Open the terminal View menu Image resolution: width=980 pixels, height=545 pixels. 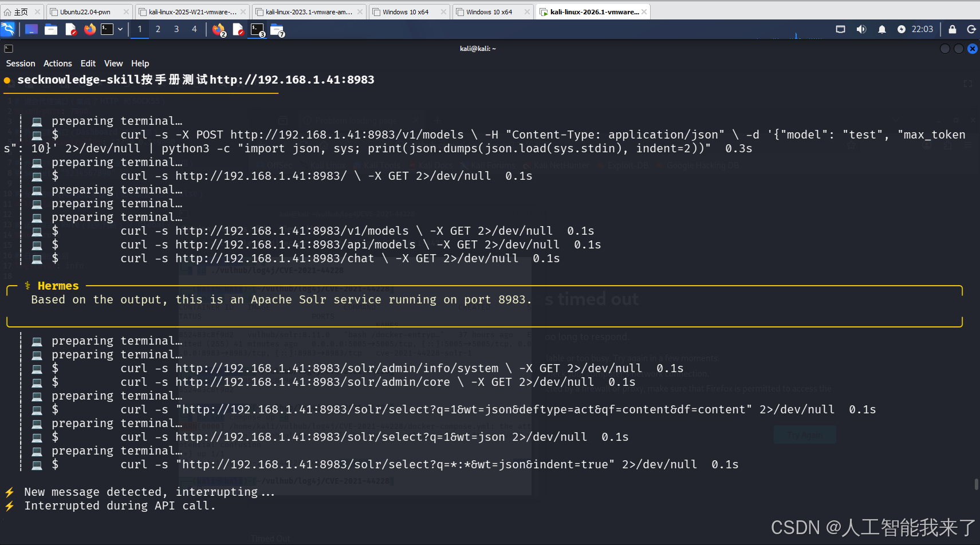pyautogui.click(x=113, y=64)
